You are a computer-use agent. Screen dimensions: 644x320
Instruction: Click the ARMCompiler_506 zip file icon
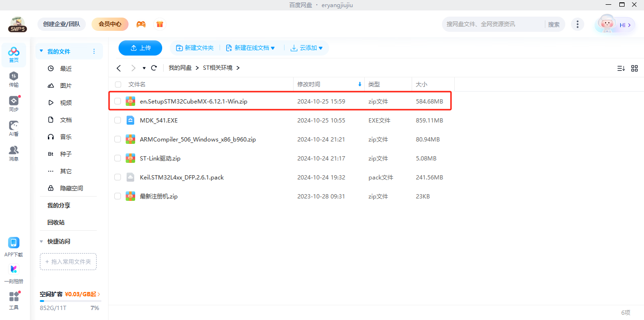(x=130, y=139)
